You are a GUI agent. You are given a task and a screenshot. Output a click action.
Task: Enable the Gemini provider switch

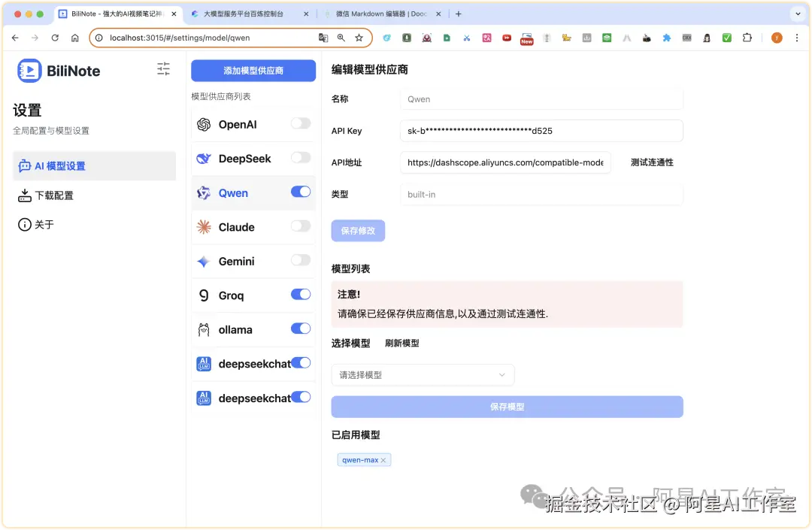(300, 260)
